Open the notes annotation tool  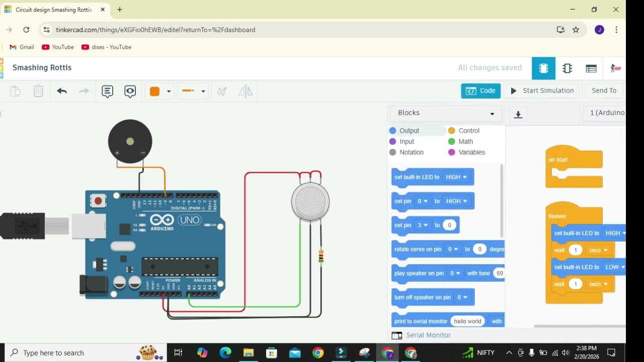(107, 91)
